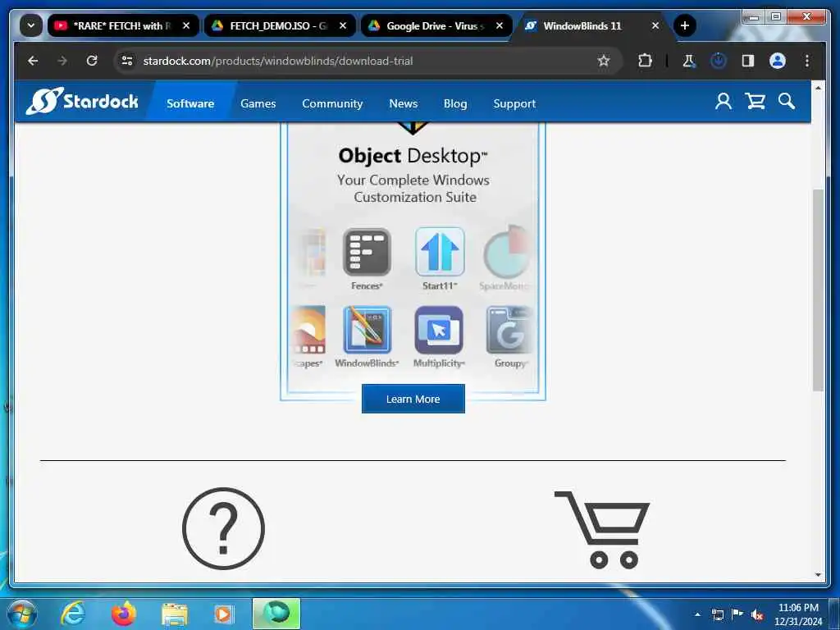Image resolution: width=840 pixels, height=630 pixels.
Task: Go back with the browser back arrow
Action: 33,61
